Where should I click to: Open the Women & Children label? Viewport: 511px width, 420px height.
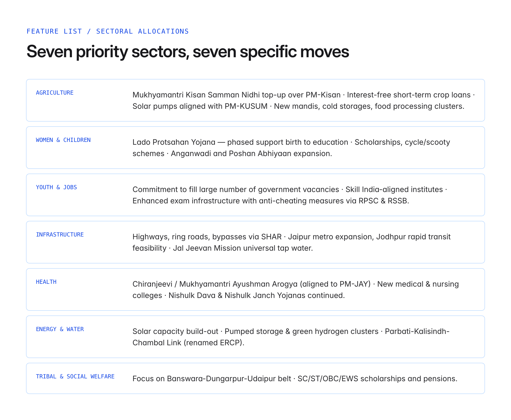(63, 140)
